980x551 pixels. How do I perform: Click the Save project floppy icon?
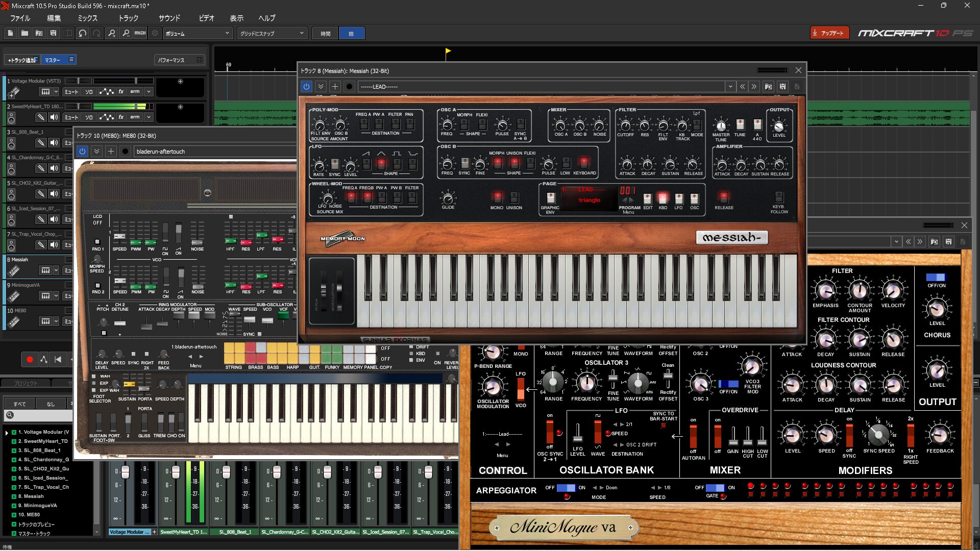[x=53, y=33]
